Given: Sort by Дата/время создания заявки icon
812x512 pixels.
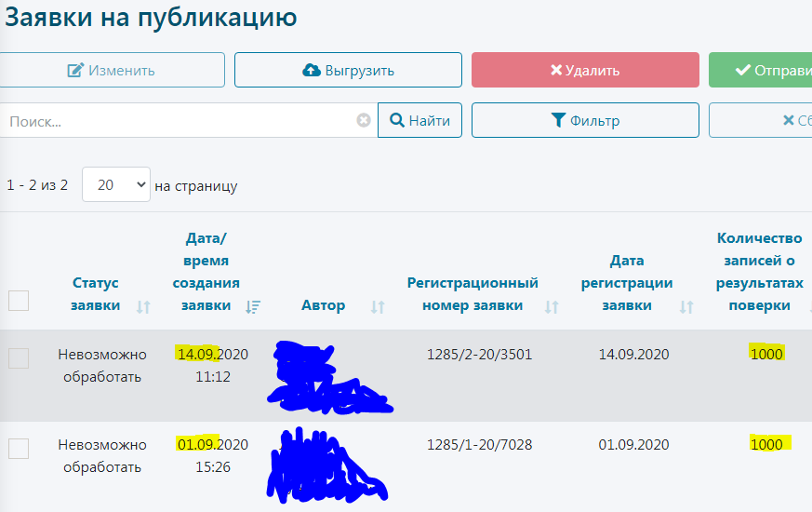Looking at the screenshot, I should (253, 306).
